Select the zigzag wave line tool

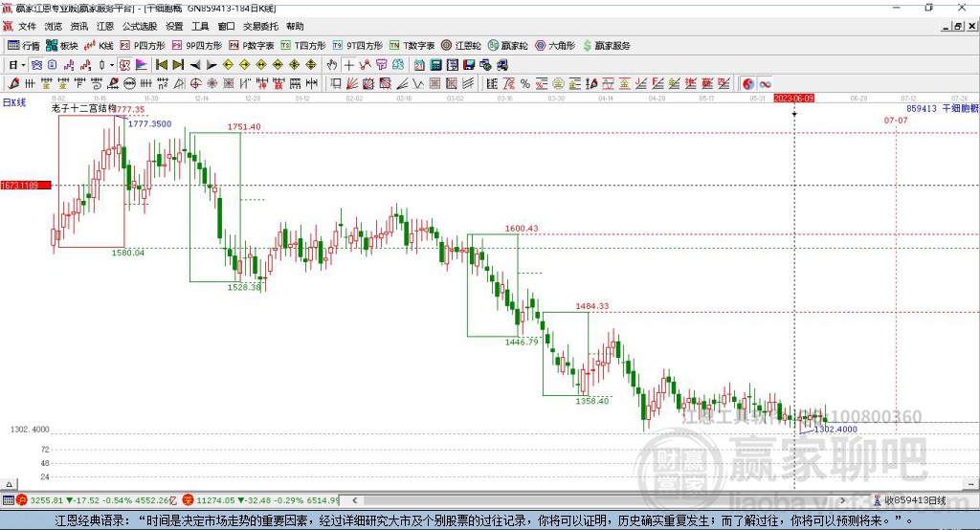(418, 83)
